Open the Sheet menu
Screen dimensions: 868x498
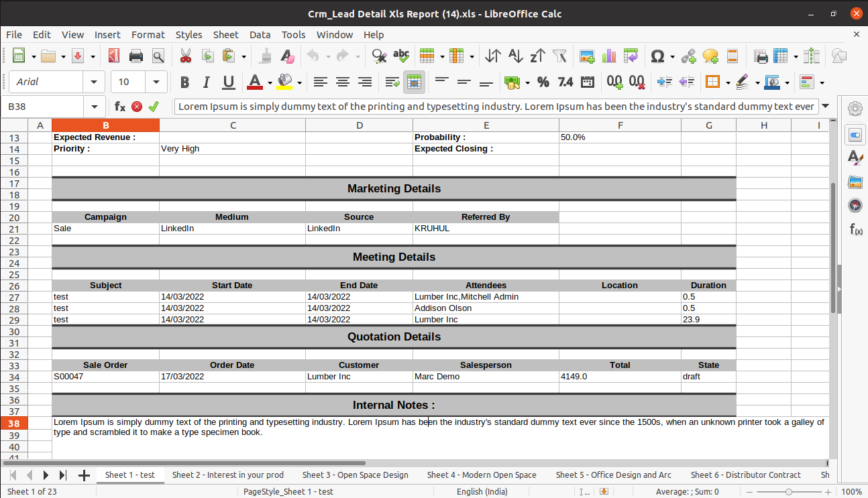point(225,34)
